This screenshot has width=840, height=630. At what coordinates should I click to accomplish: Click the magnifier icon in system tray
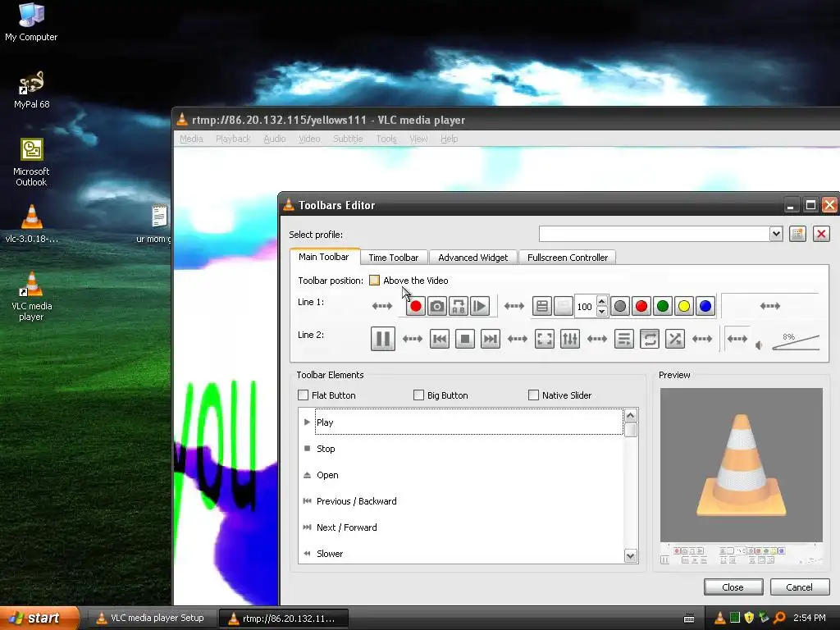779,618
